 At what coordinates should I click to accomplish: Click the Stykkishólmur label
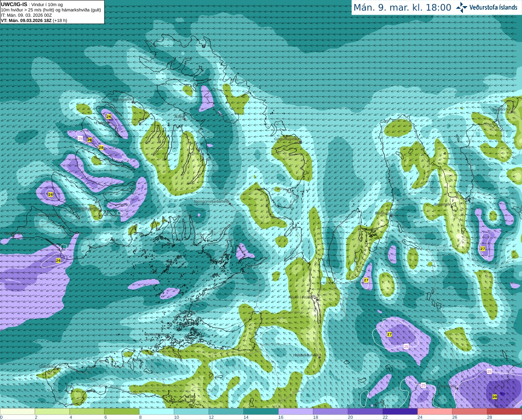pos(156,334)
